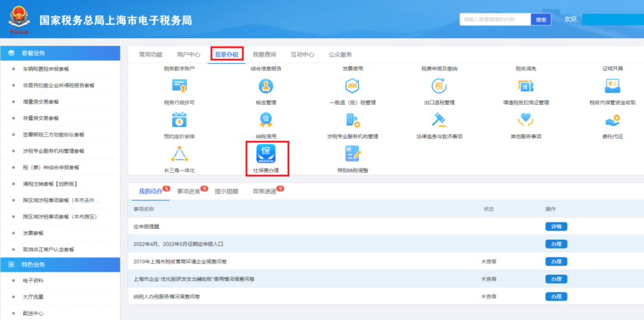Switch to the 我要查询 tab

[x=265, y=54]
